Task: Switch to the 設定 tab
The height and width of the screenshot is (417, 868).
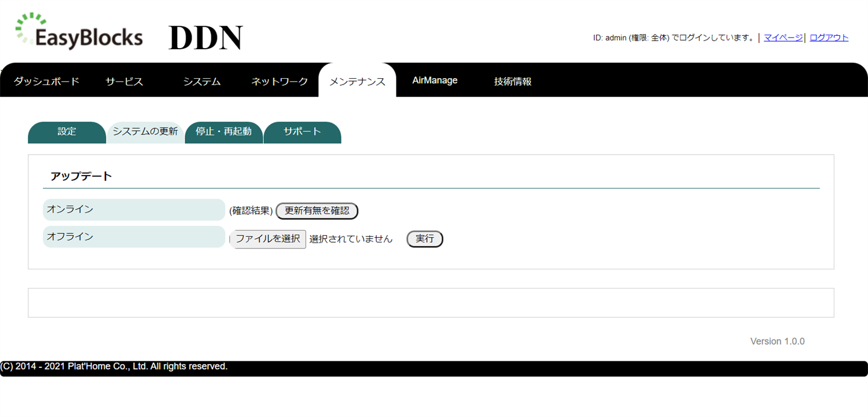Action: tap(67, 131)
